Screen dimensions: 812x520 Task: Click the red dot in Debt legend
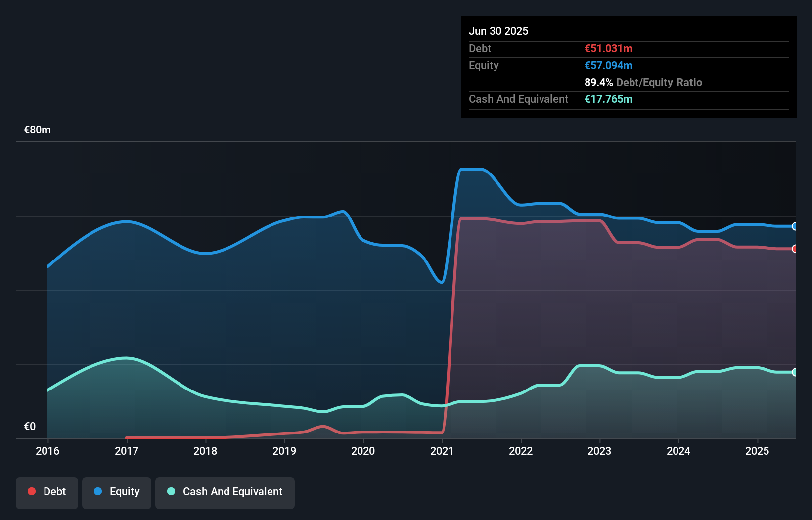32,491
